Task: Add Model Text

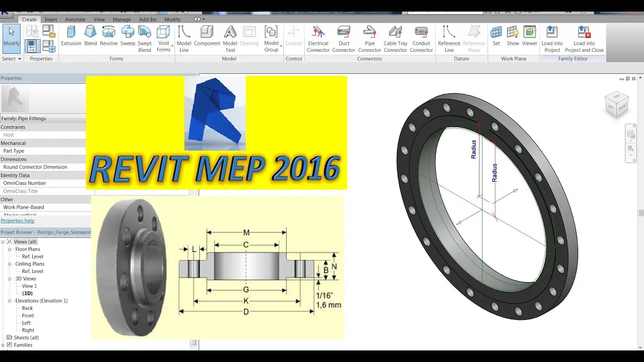Action: pos(230,39)
